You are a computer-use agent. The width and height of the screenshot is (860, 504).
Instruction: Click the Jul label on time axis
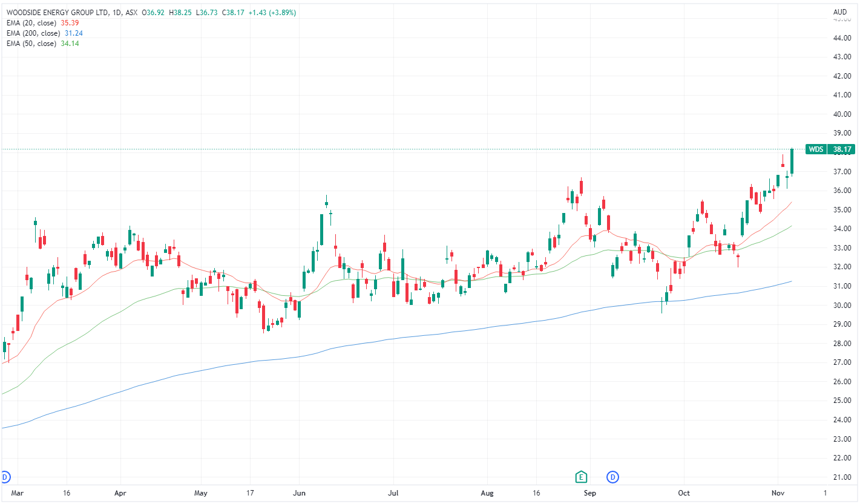coord(393,493)
